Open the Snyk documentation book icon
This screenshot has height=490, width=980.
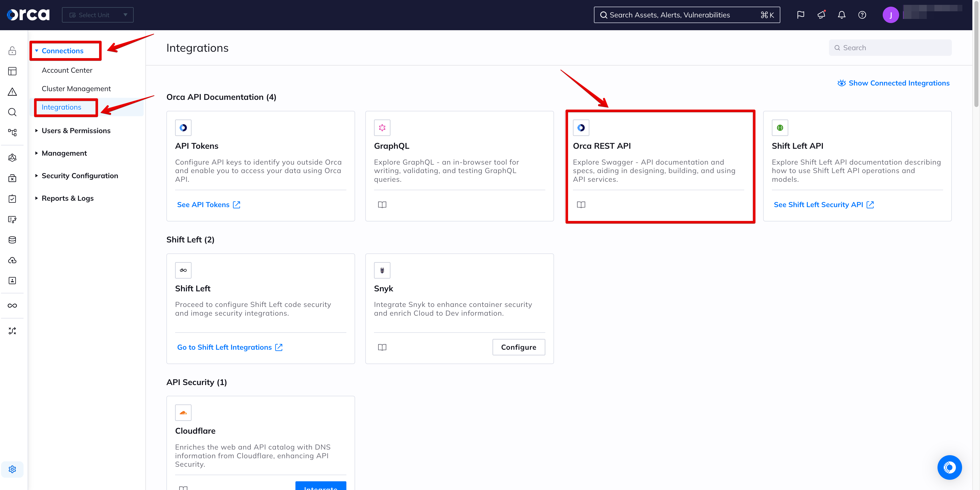point(382,347)
